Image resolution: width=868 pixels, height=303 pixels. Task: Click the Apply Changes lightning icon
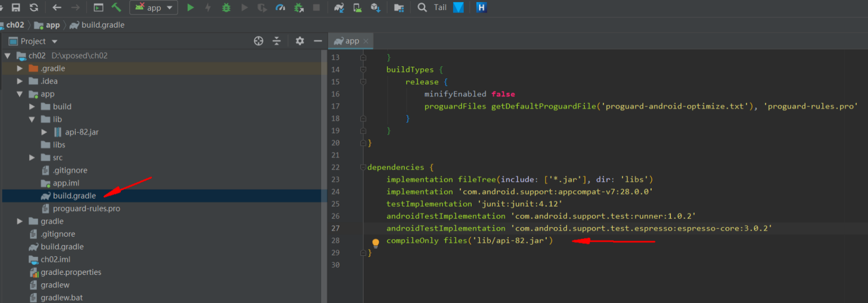click(208, 8)
